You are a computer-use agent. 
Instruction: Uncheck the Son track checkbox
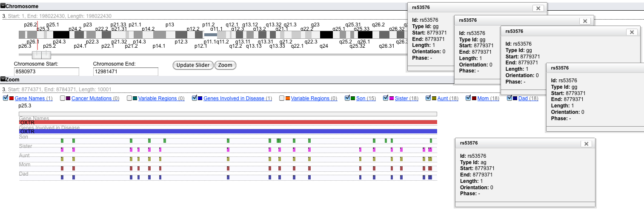point(347,98)
